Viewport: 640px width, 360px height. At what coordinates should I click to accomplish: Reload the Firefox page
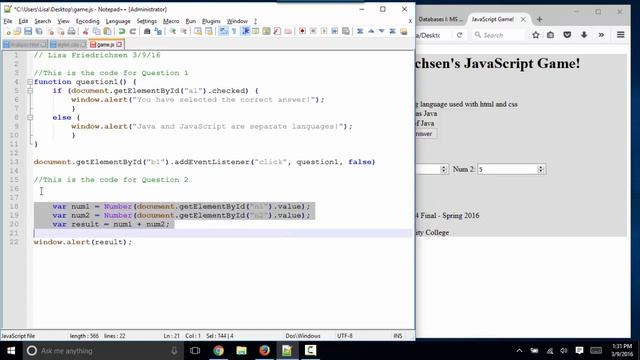click(x=459, y=35)
